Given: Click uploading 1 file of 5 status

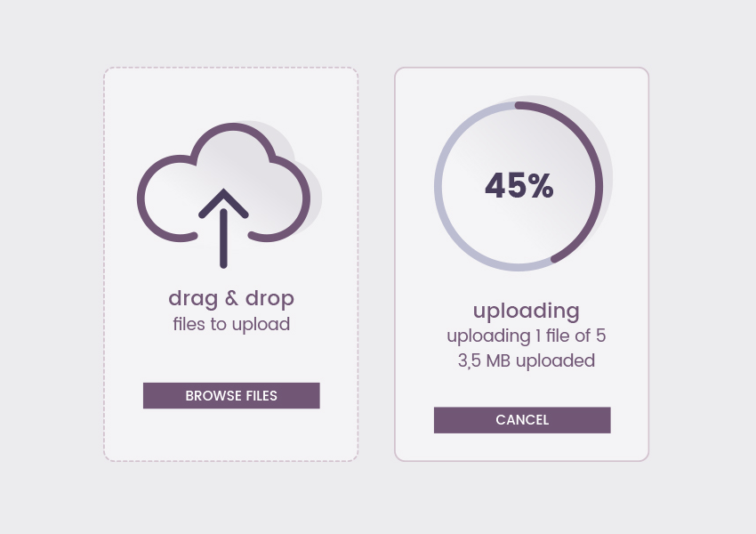Looking at the screenshot, I should coord(526,336).
